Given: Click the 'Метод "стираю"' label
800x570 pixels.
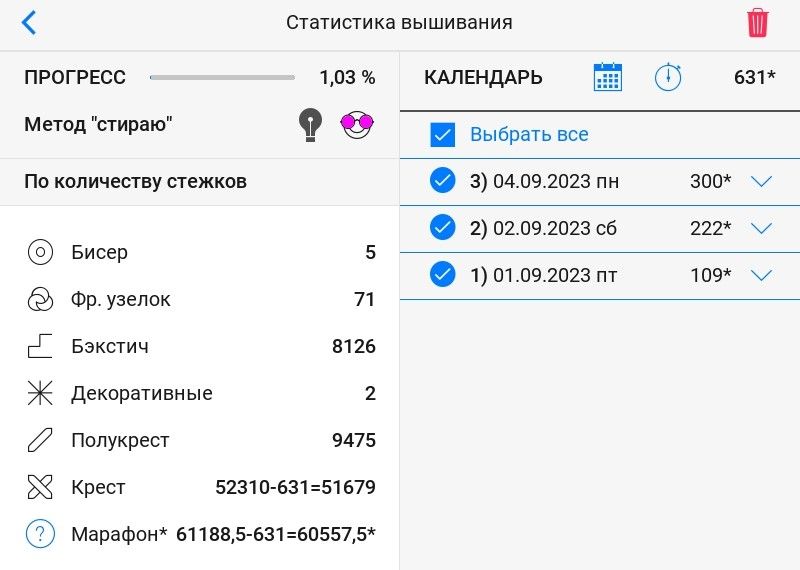Looking at the screenshot, I should (x=99, y=125).
